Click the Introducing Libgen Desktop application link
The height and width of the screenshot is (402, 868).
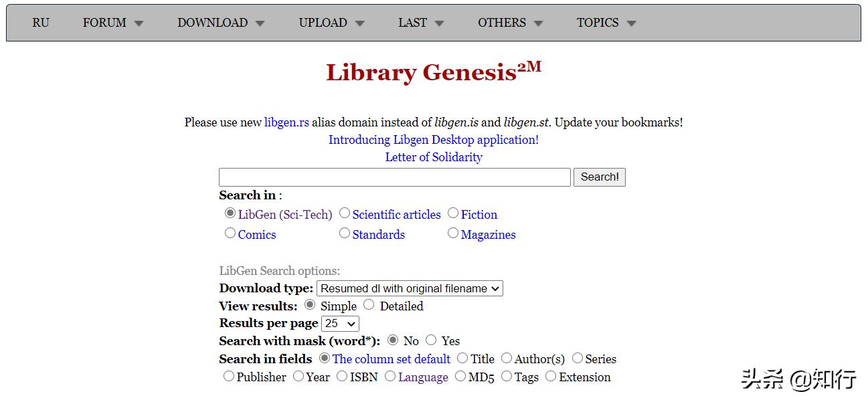(434, 140)
